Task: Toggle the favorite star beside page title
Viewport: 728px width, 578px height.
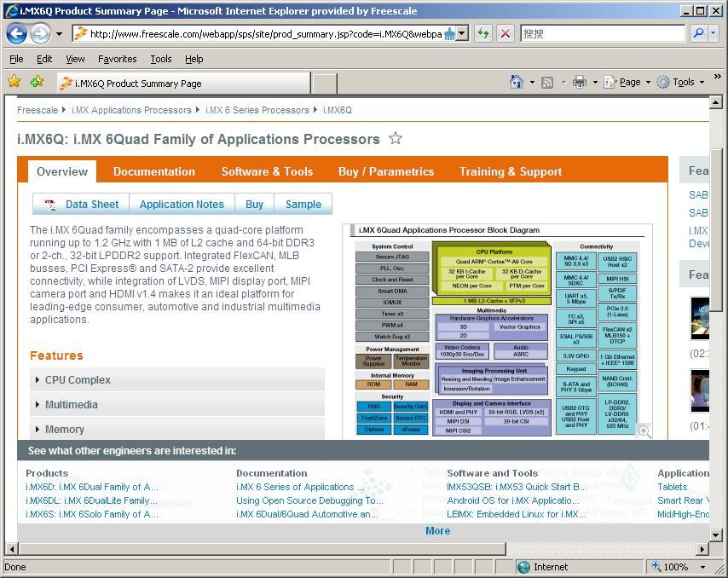Action: (x=396, y=138)
